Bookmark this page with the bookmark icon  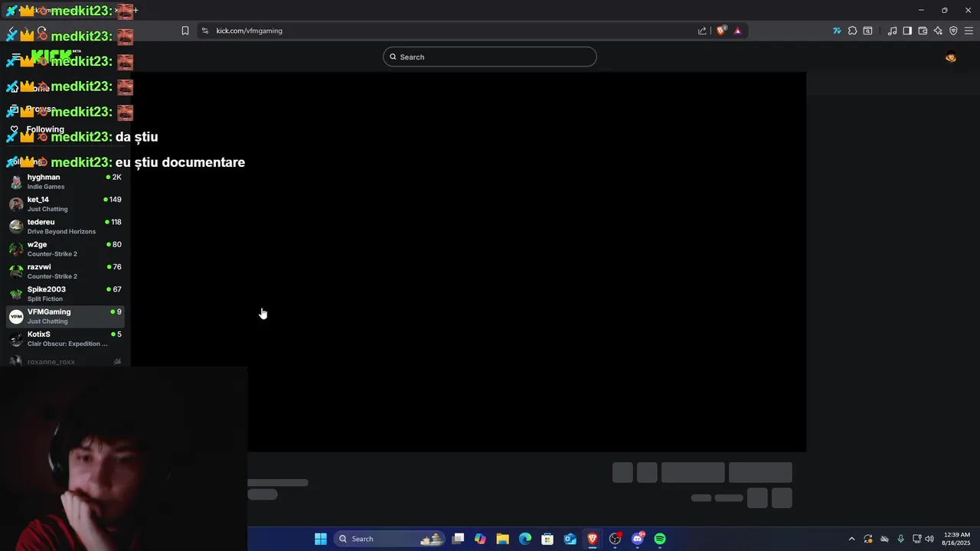[185, 31]
